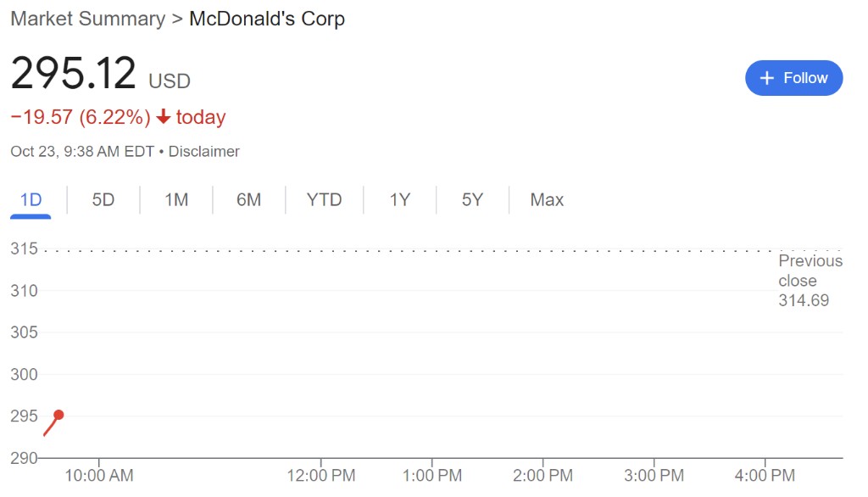Click the 10:00 AM time axis label
The height and width of the screenshot is (497, 868).
[x=99, y=476]
